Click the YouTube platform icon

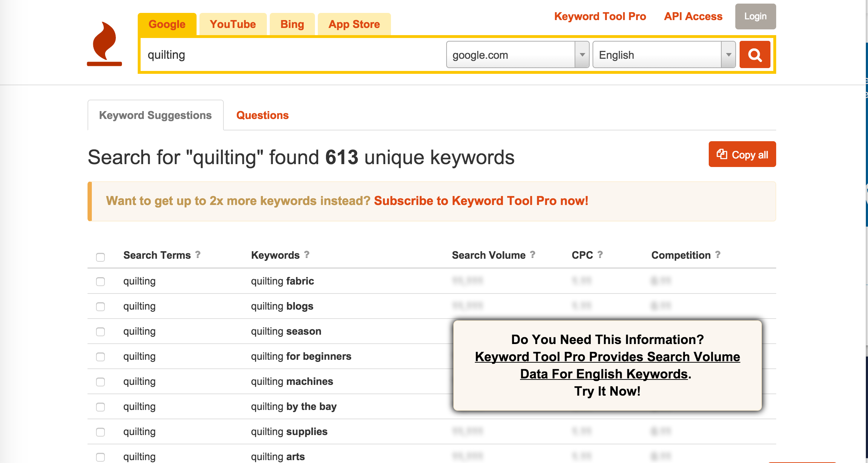(232, 24)
